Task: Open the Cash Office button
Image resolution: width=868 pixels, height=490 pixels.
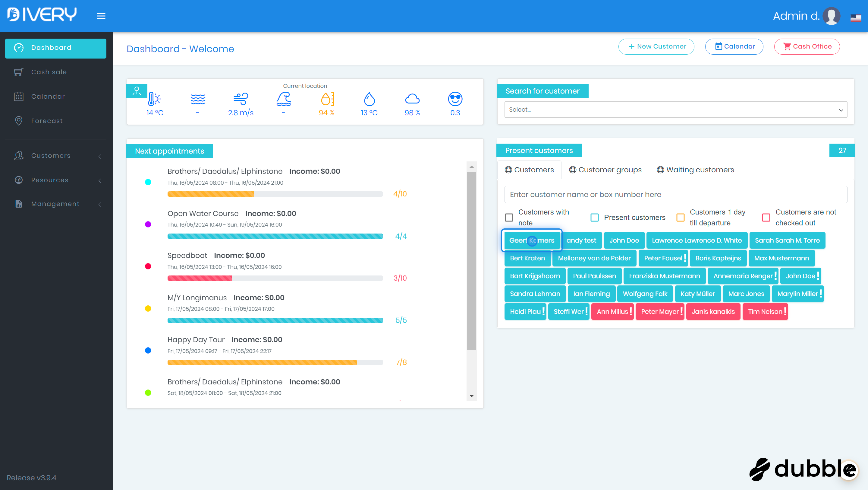Action: 807,46
